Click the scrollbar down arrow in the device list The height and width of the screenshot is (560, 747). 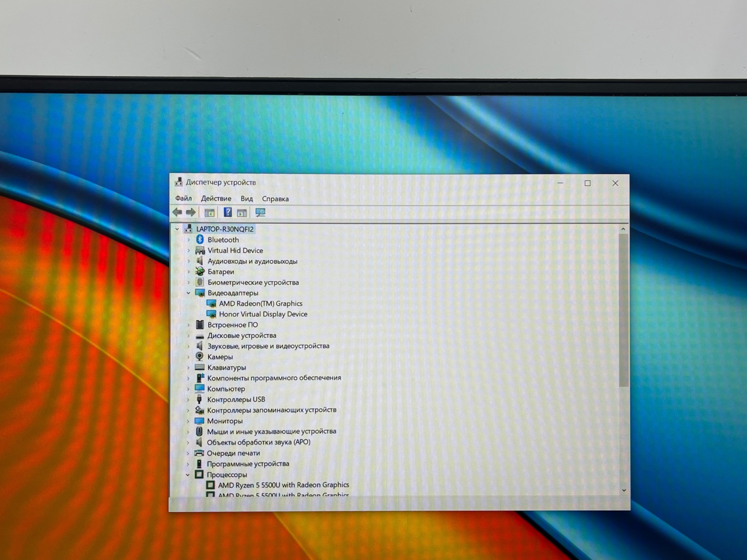[624, 490]
